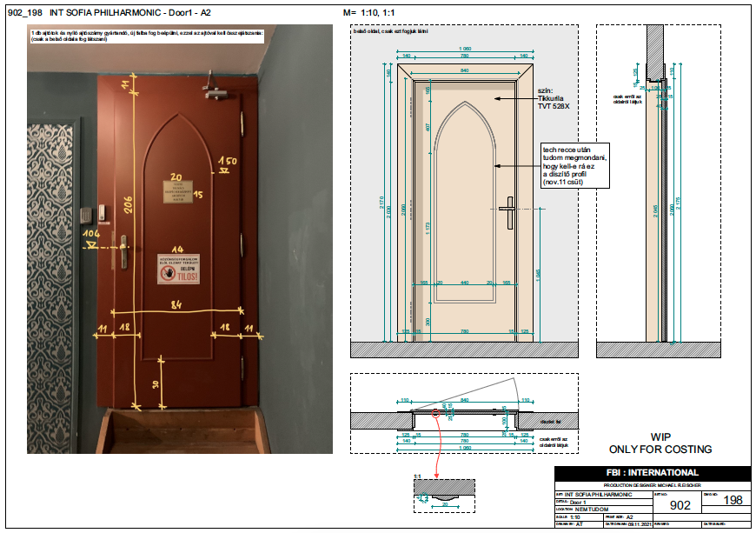The width and height of the screenshot is (756, 533).
Task: Click the red "TILOS!" warning sign on door
Action: pos(178,270)
